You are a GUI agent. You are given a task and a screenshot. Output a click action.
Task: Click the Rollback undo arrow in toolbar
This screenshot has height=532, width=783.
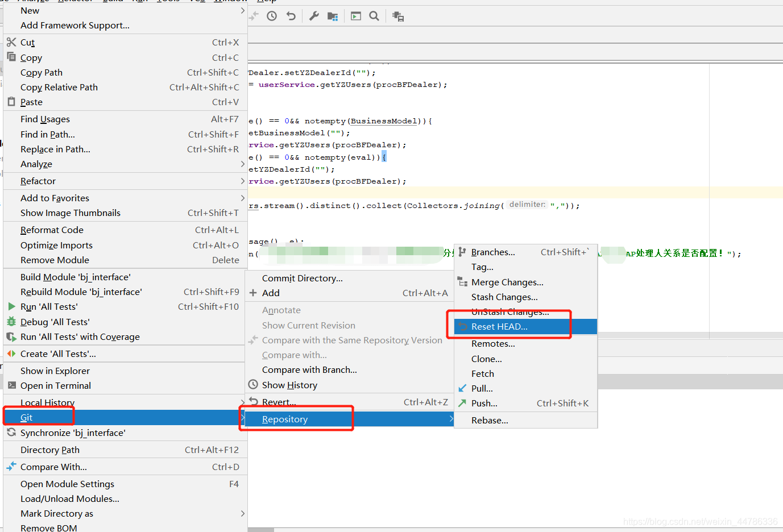point(291,16)
